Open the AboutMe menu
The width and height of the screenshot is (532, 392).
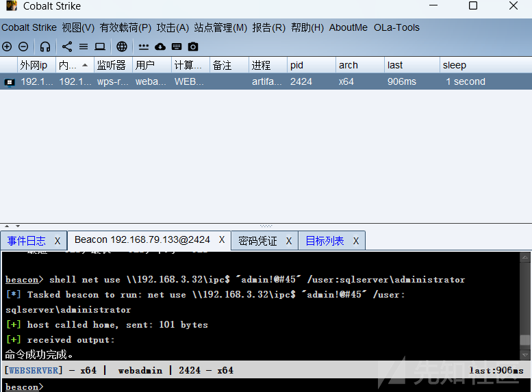[x=348, y=27]
